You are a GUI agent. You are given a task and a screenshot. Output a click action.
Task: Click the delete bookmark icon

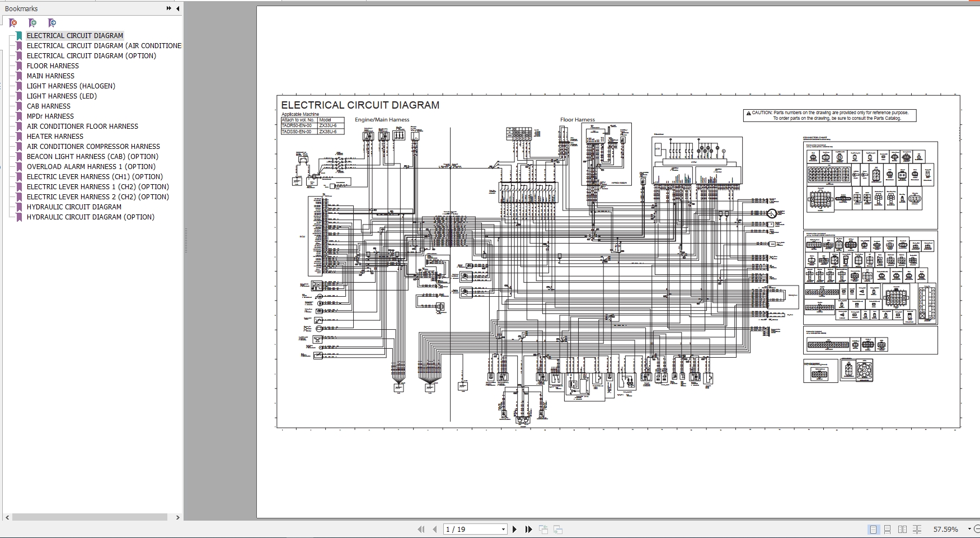pyautogui.click(x=13, y=23)
